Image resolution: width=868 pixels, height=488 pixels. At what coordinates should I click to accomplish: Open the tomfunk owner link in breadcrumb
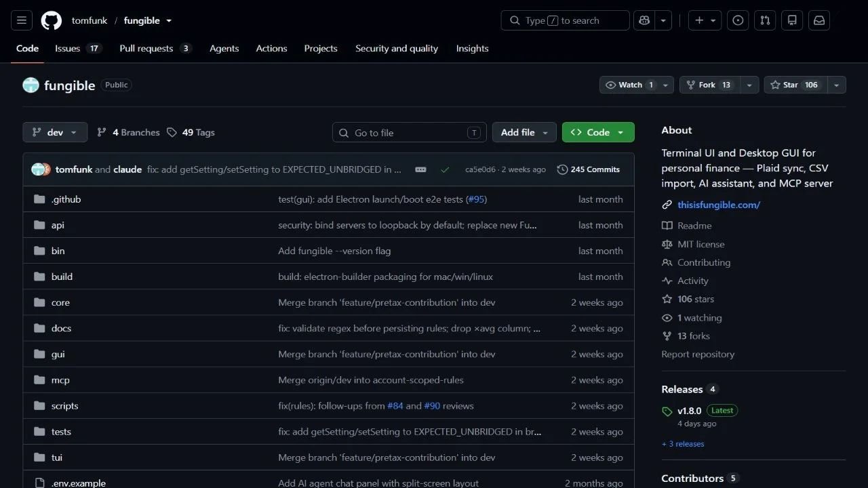click(x=90, y=20)
